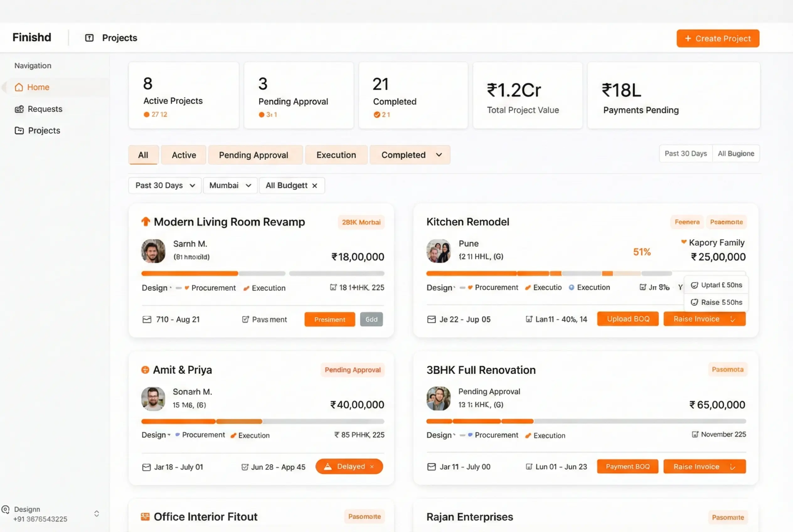The image size is (793, 532).
Task: Open the Requests section from the sidebar
Action: pyautogui.click(x=45, y=109)
